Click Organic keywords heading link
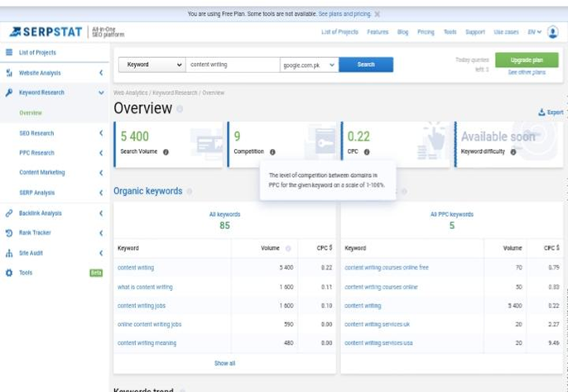The height and width of the screenshot is (392, 568). point(147,191)
